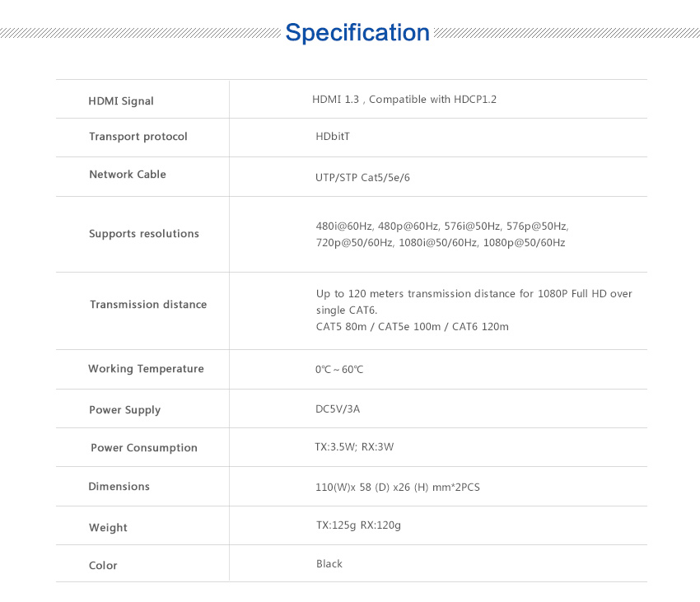The width and height of the screenshot is (700, 602).
Task: Select the Transport protocol label
Action: point(138,137)
